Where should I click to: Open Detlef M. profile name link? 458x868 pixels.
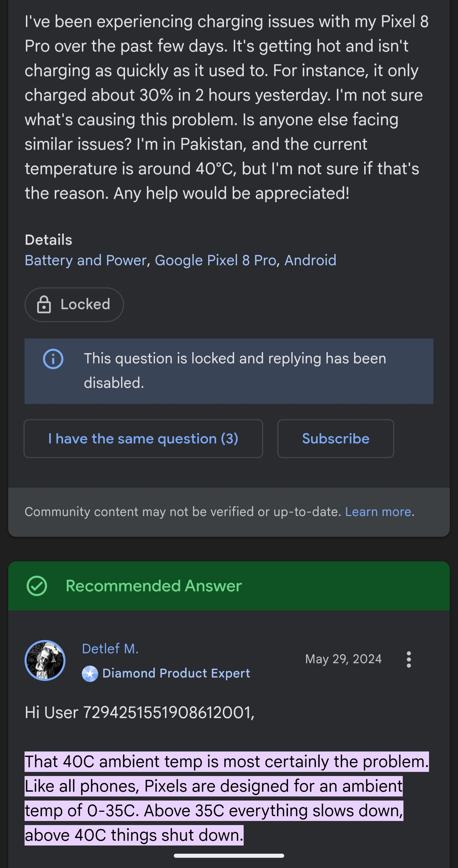pyautogui.click(x=110, y=649)
